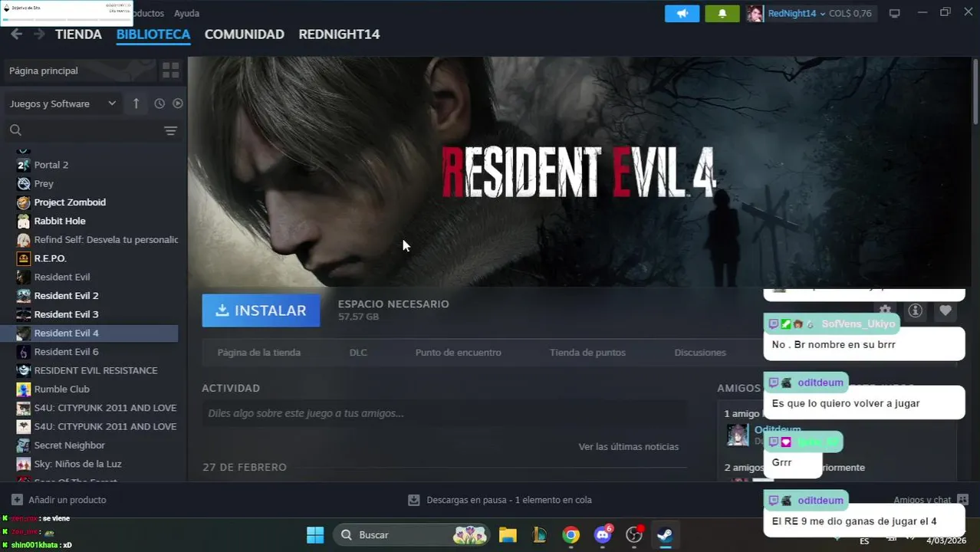The width and height of the screenshot is (980, 552).
Task: Toggle sort order arrow in library
Action: [136, 103]
